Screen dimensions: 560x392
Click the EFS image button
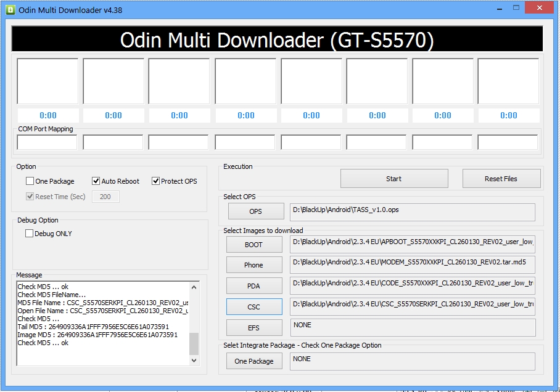click(254, 328)
